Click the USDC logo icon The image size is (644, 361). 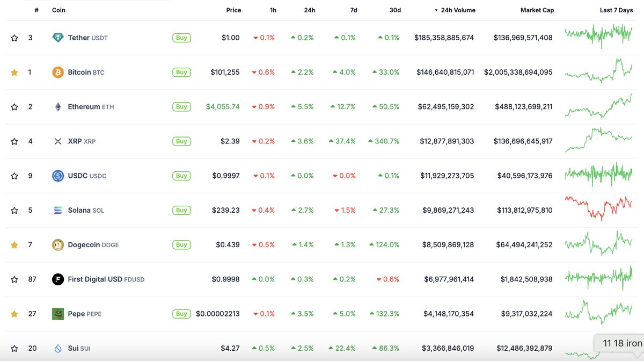[57, 176]
